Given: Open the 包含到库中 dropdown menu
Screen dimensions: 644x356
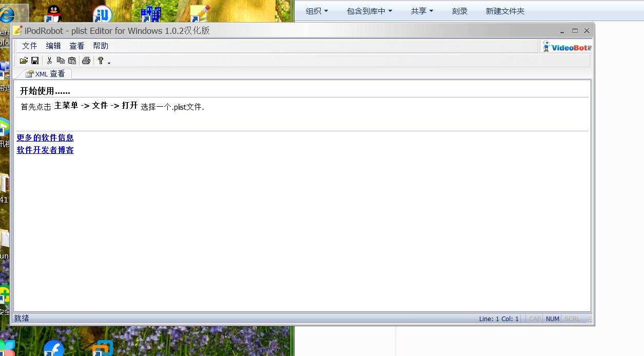Looking at the screenshot, I should [369, 11].
